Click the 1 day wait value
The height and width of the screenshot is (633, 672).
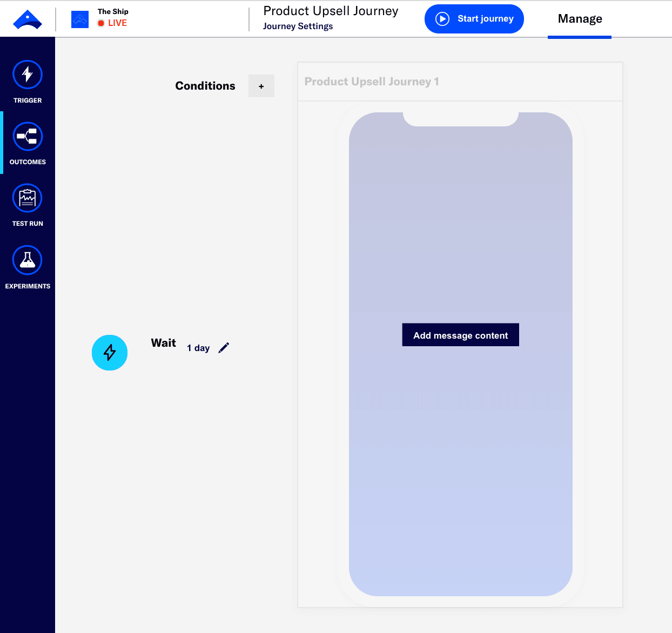pos(198,348)
